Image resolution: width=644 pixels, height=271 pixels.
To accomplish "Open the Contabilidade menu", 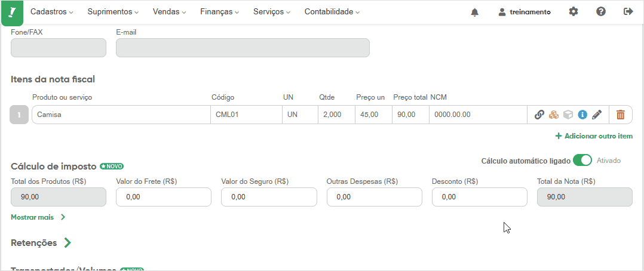I will tap(332, 12).
